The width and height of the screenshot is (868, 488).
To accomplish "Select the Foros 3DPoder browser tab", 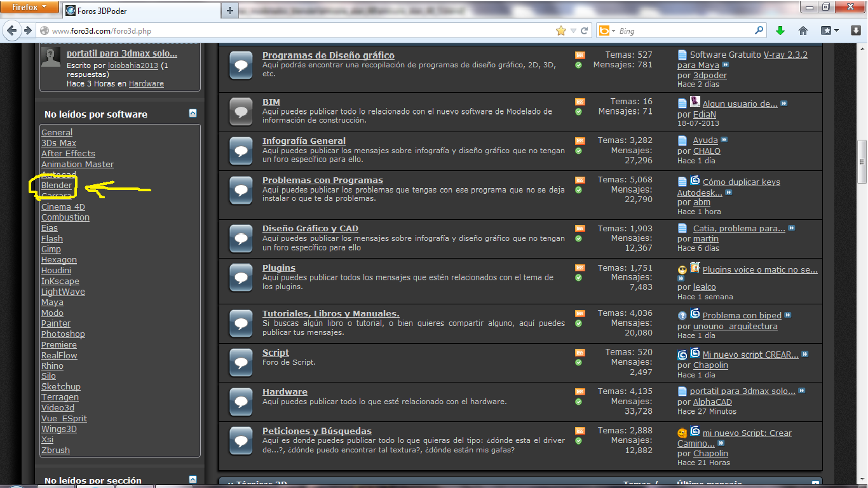I will tap(141, 10).
